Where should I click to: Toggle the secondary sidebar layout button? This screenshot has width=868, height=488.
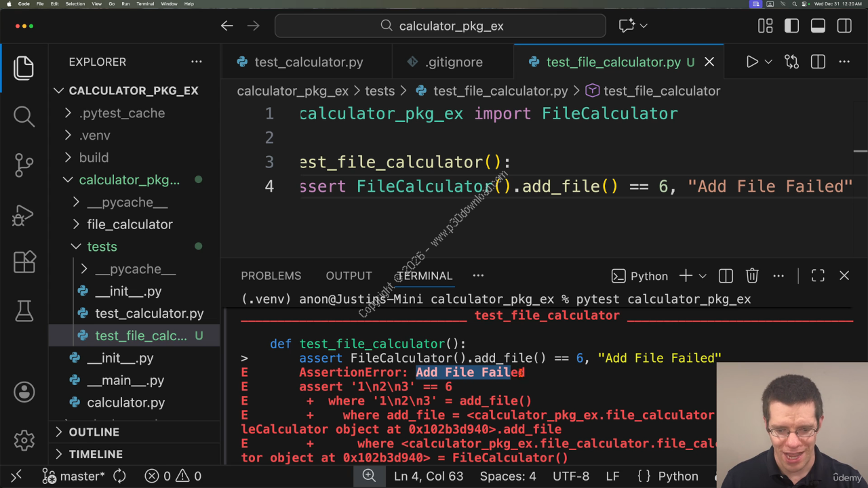coord(844,26)
